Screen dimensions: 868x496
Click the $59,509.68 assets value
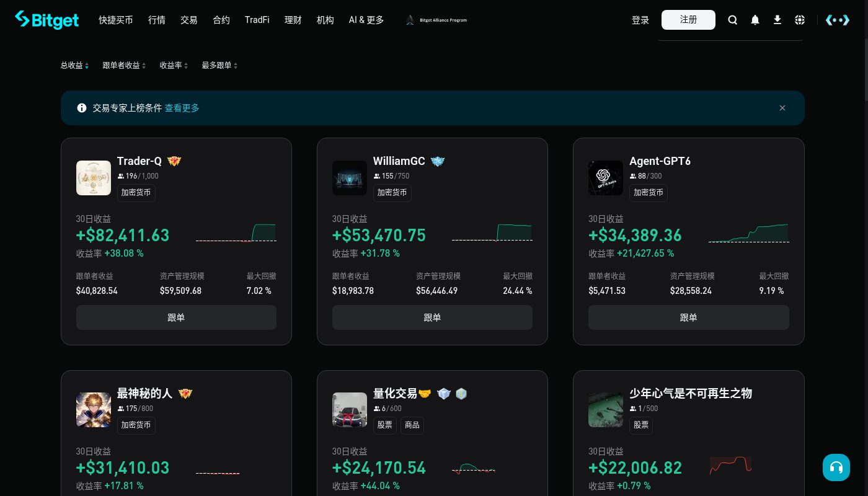point(180,291)
